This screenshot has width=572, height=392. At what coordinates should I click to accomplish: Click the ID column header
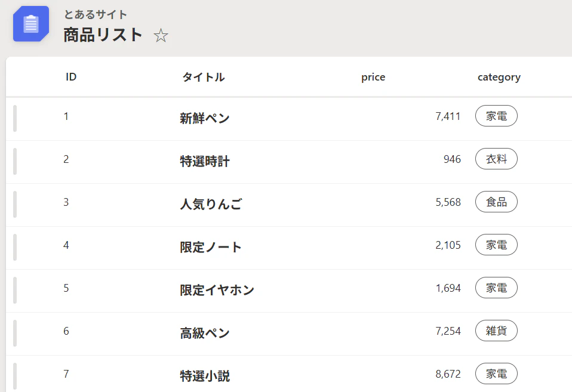point(71,77)
